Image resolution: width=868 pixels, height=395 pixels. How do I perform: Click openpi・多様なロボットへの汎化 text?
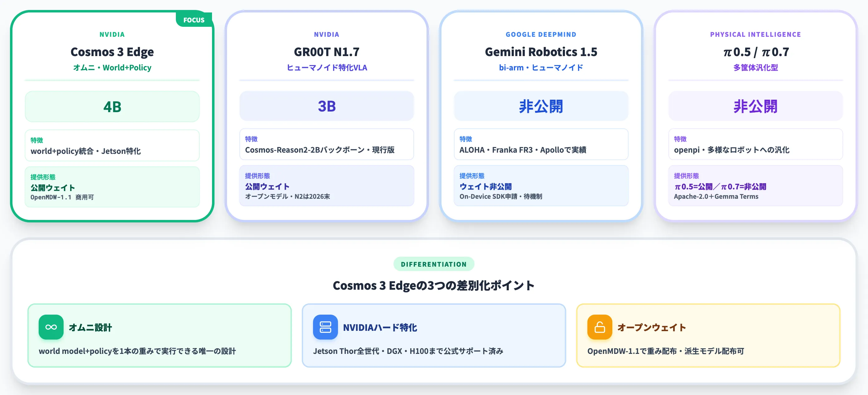tap(731, 150)
